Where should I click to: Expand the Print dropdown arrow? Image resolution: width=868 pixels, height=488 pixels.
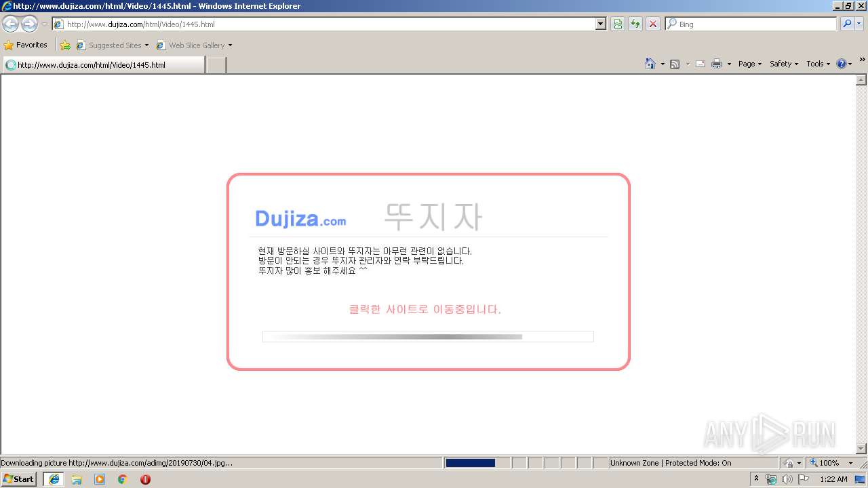pos(729,64)
